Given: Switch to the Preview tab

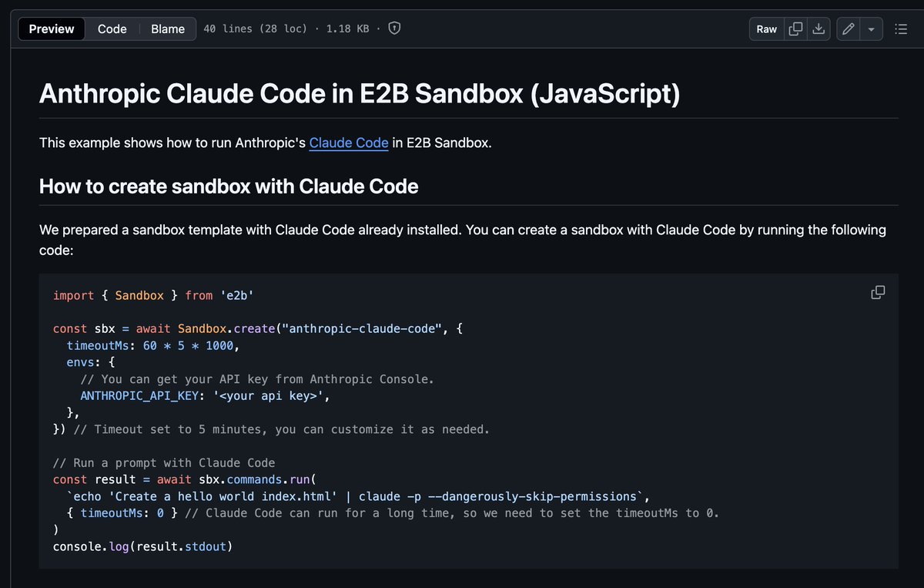Looking at the screenshot, I should [52, 29].
